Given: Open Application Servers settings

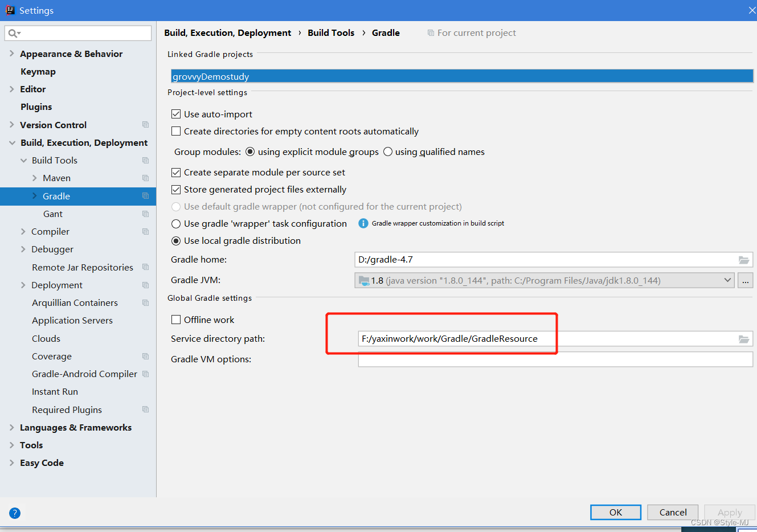Looking at the screenshot, I should click(72, 320).
